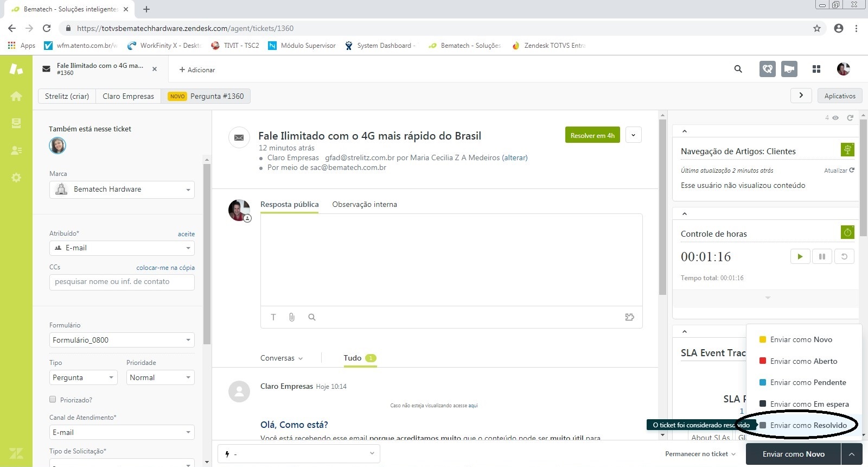
Task: Attach a file with the paperclip icon
Action: coord(292,317)
